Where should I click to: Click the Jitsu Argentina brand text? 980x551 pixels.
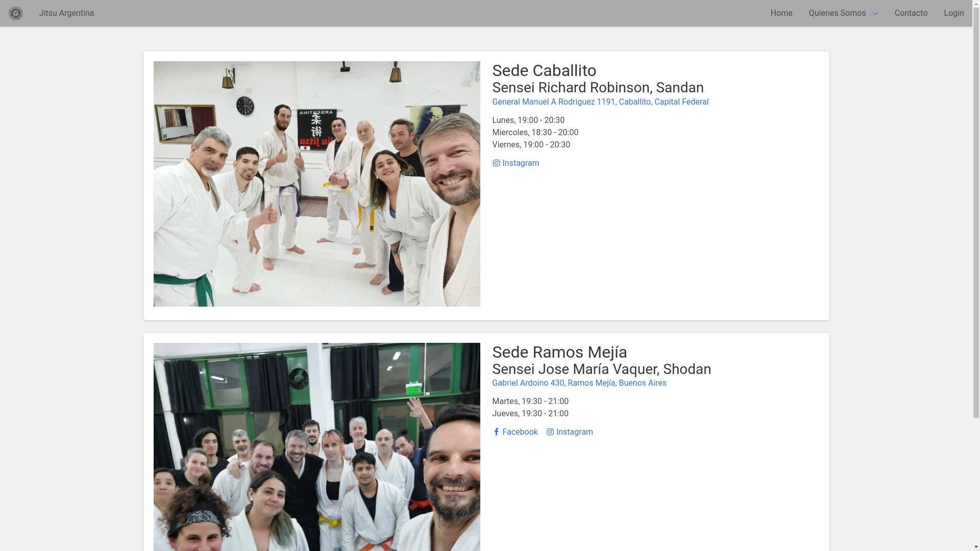coord(66,13)
